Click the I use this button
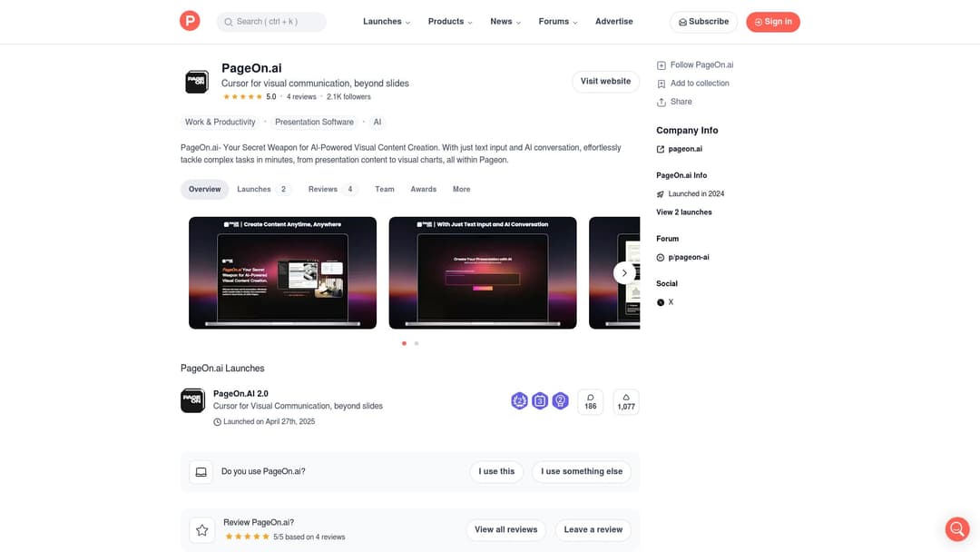Image resolution: width=980 pixels, height=552 pixels. (x=496, y=472)
